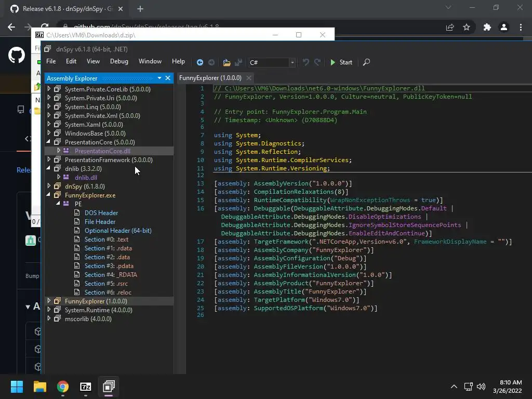Select the FunnyExplorer (1.0.0.0) document tab

coord(210,78)
